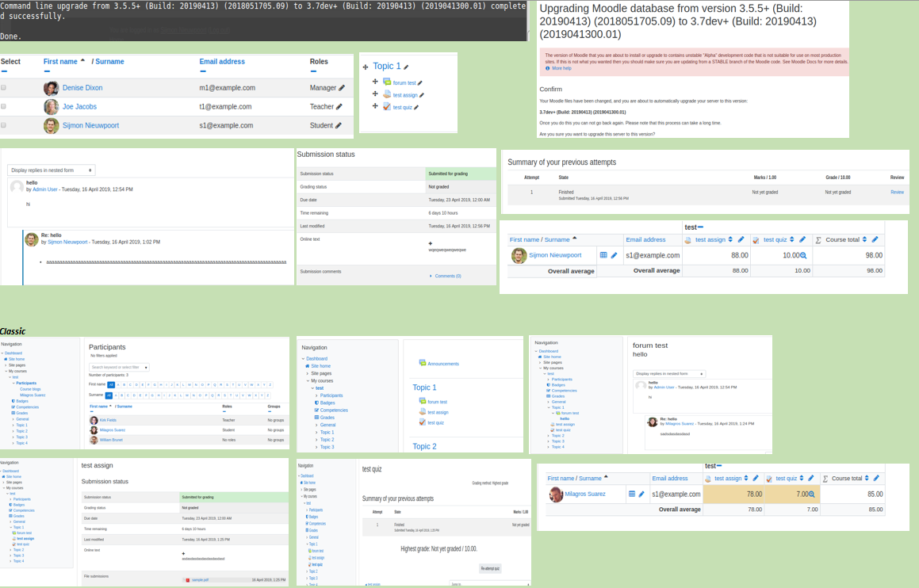This screenshot has height=588, width=919.
Task: Click the forum icon next to forum test in Topic 1
Action: 387,82
